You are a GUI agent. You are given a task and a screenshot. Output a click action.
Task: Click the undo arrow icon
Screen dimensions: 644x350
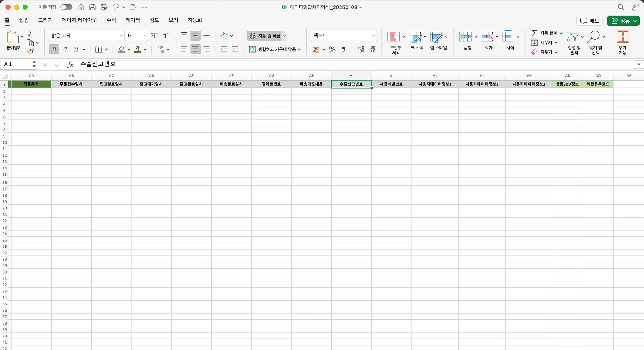point(115,7)
